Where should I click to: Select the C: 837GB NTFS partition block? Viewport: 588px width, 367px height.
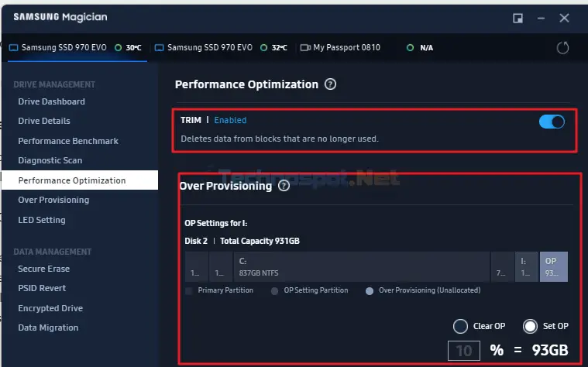[x=362, y=266]
